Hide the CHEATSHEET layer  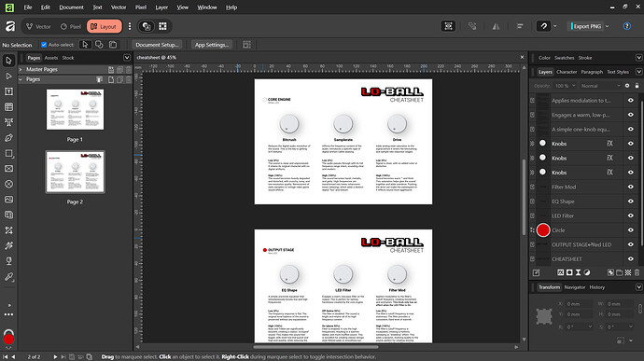click(x=630, y=259)
